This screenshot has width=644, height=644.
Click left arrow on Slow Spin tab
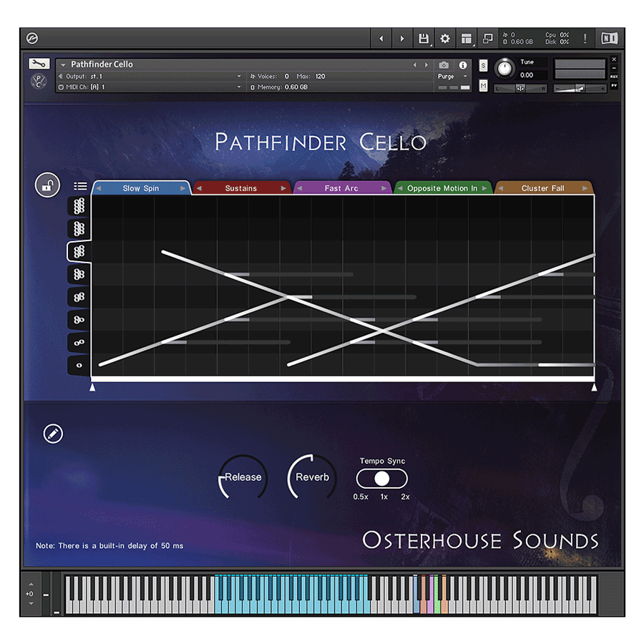99,188
